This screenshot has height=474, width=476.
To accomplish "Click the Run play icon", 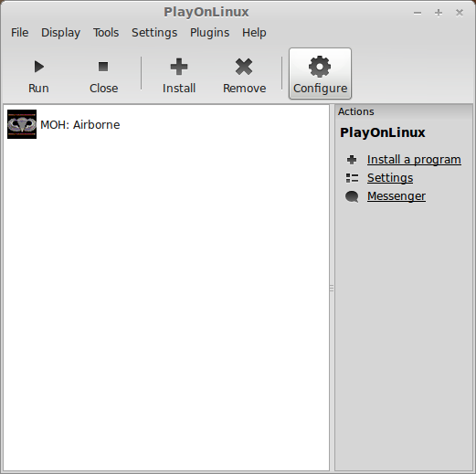I will tap(39, 67).
